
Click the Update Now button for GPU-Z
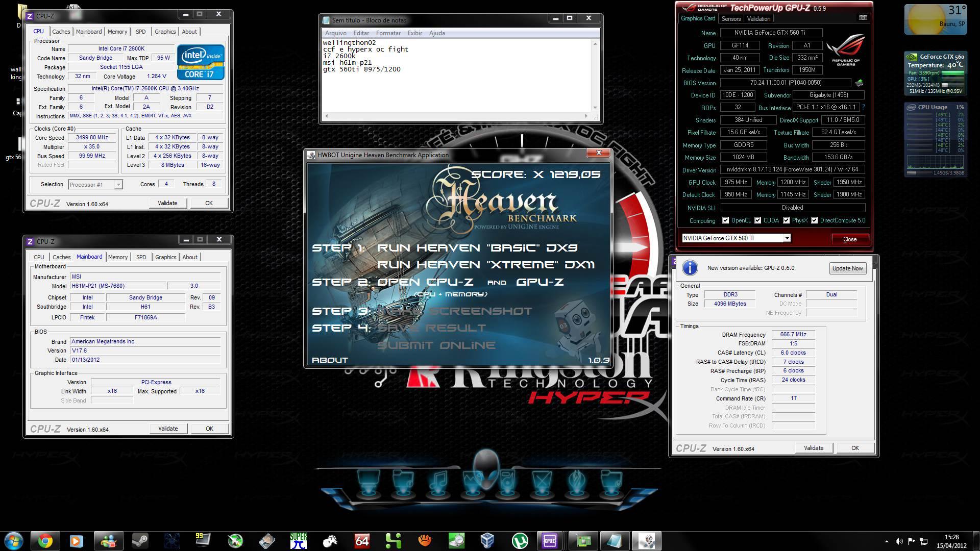[x=847, y=268]
